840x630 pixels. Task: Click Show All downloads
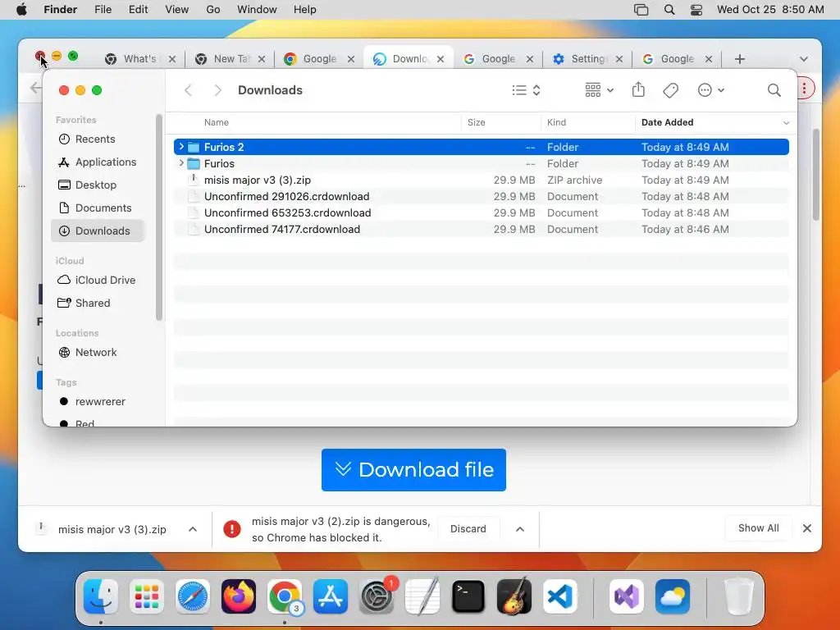[x=759, y=528]
